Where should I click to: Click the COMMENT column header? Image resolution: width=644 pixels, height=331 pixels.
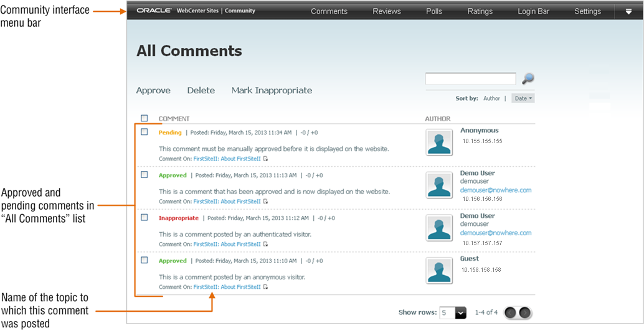[x=174, y=119]
